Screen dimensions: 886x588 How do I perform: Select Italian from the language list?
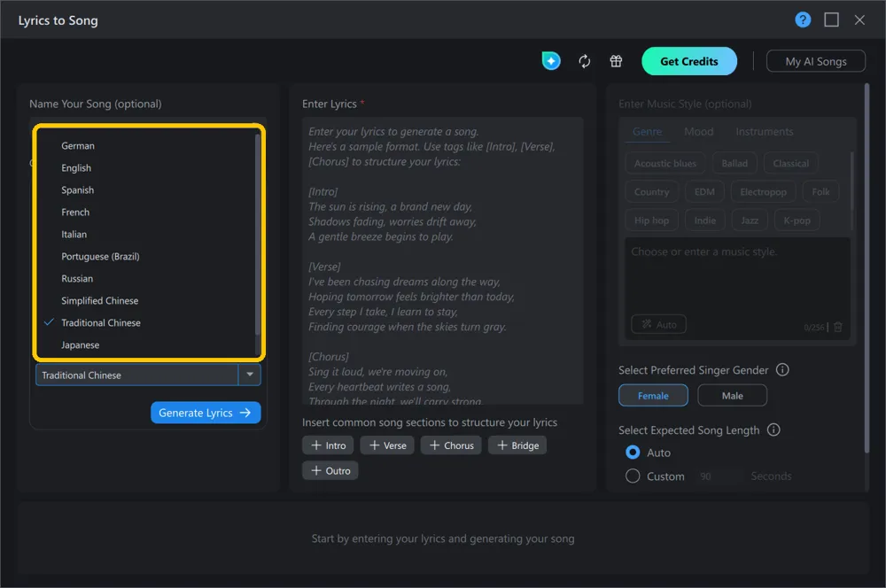[x=146, y=234]
